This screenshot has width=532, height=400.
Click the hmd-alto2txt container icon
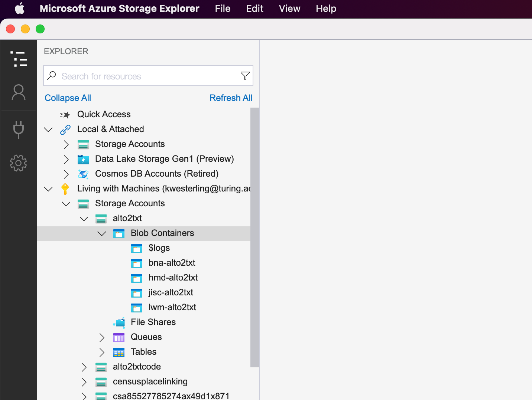pyautogui.click(x=137, y=278)
